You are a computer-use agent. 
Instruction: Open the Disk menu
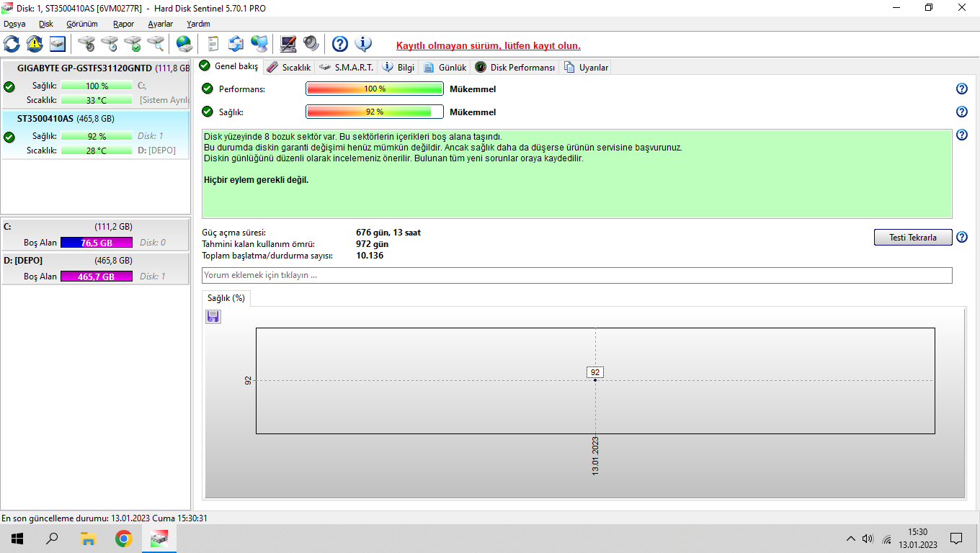click(x=46, y=24)
